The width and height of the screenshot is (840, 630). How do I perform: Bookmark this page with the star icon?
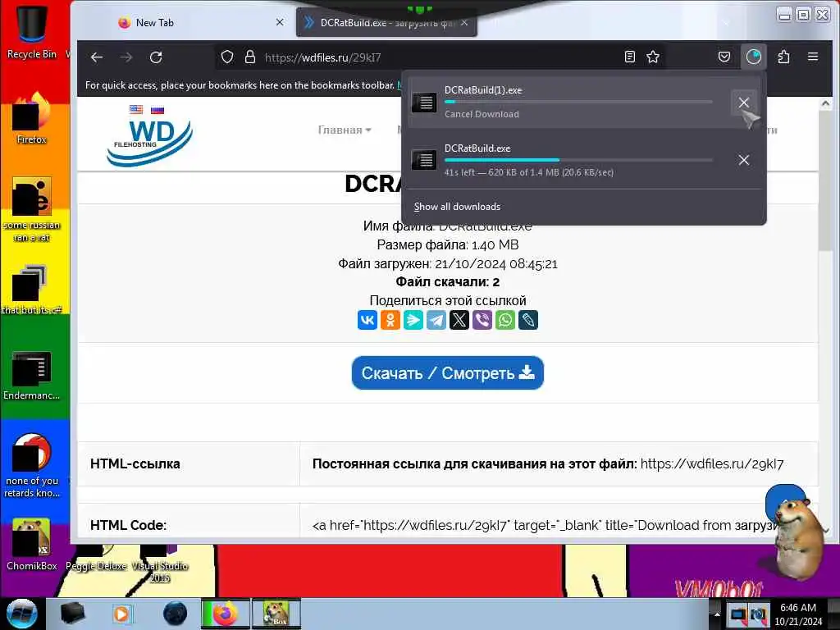pyautogui.click(x=652, y=57)
